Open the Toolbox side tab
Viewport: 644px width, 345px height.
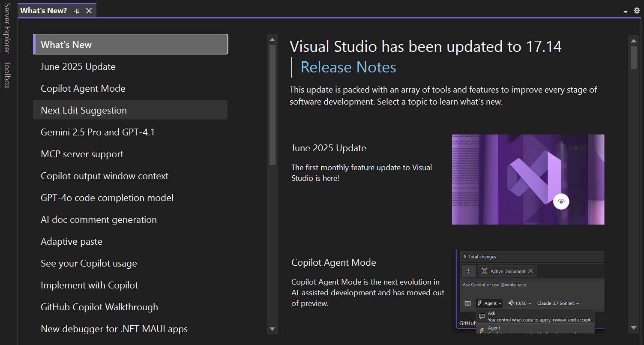(x=6, y=75)
